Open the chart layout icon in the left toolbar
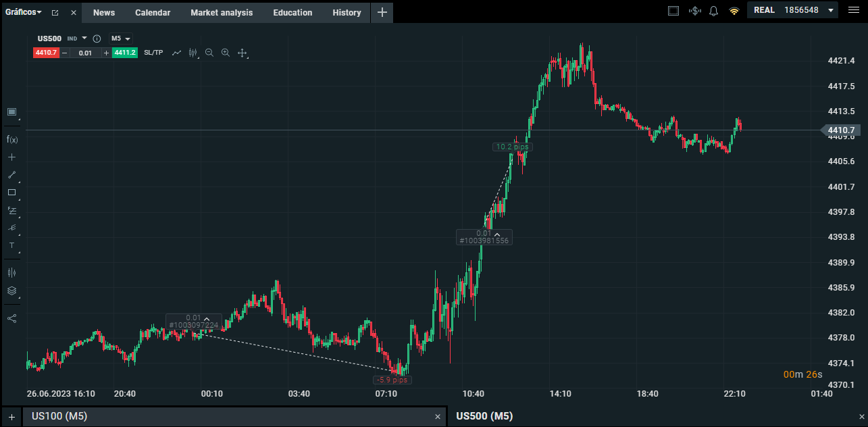The height and width of the screenshot is (427, 868). coord(11,111)
